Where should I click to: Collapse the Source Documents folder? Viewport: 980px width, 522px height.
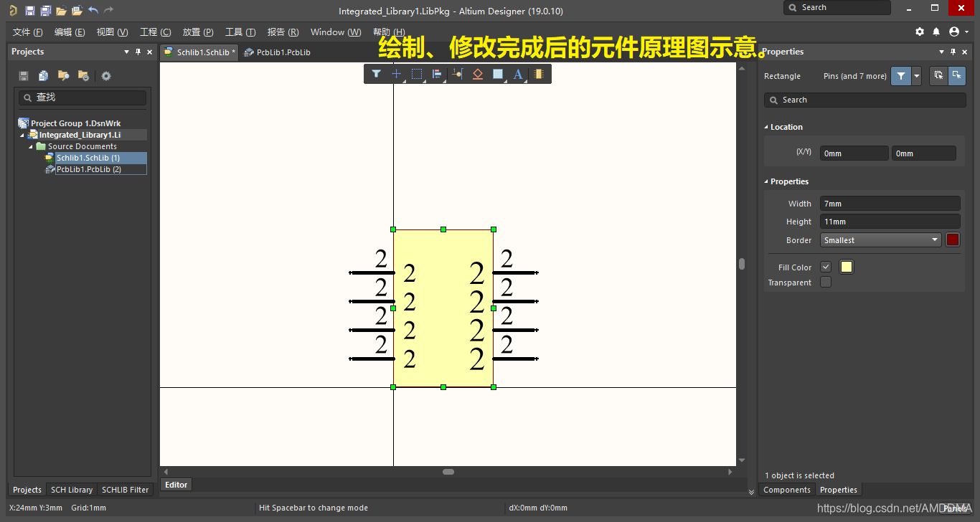(31, 146)
